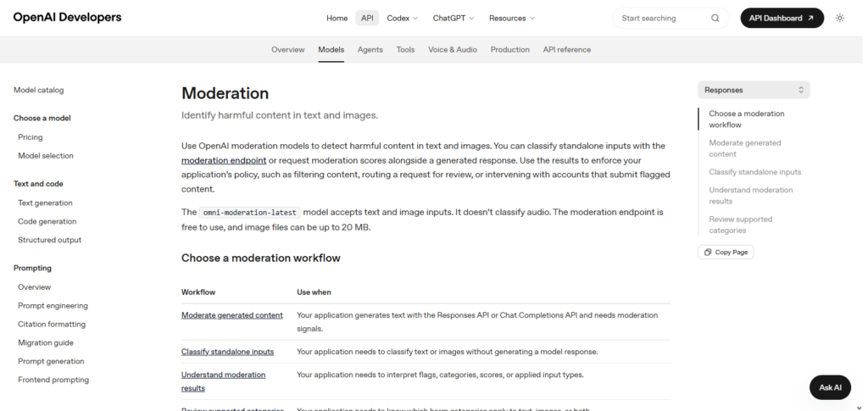Image resolution: width=868 pixels, height=411 pixels.
Task: Expand the Codex dropdown menu
Action: (x=403, y=19)
